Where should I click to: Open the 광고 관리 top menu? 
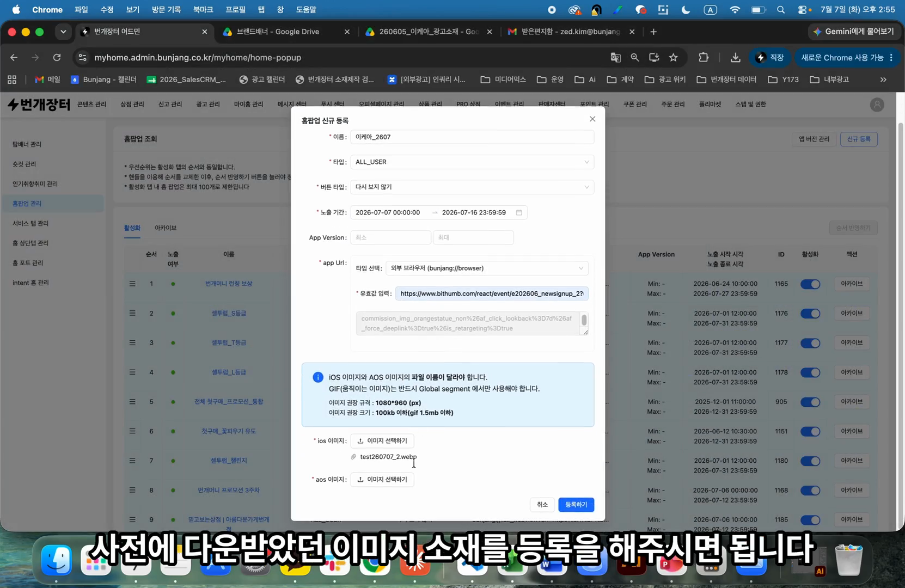[208, 104]
